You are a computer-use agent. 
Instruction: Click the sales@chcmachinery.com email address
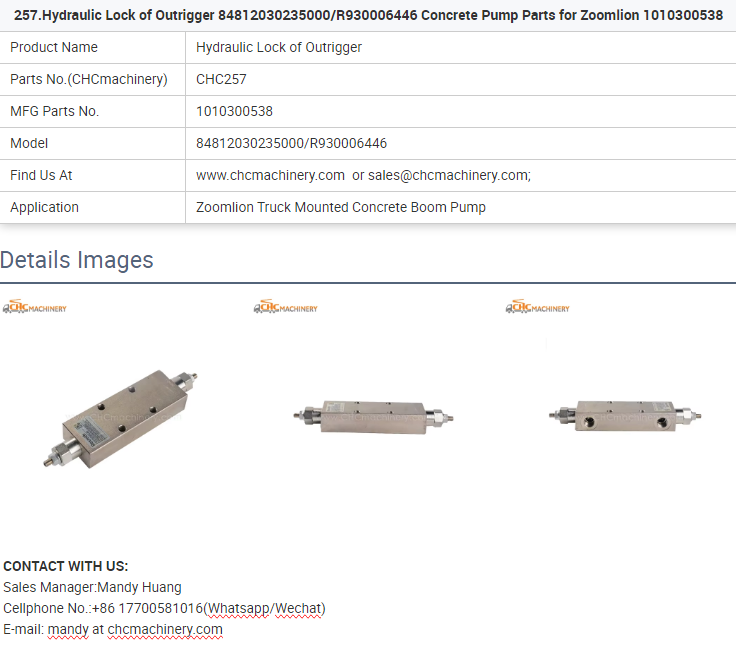(448, 175)
